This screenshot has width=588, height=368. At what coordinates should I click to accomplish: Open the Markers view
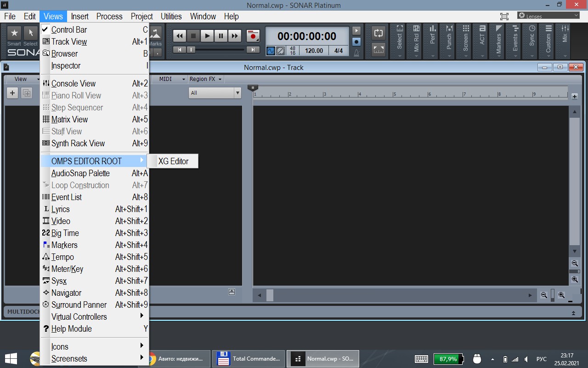(95, 245)
